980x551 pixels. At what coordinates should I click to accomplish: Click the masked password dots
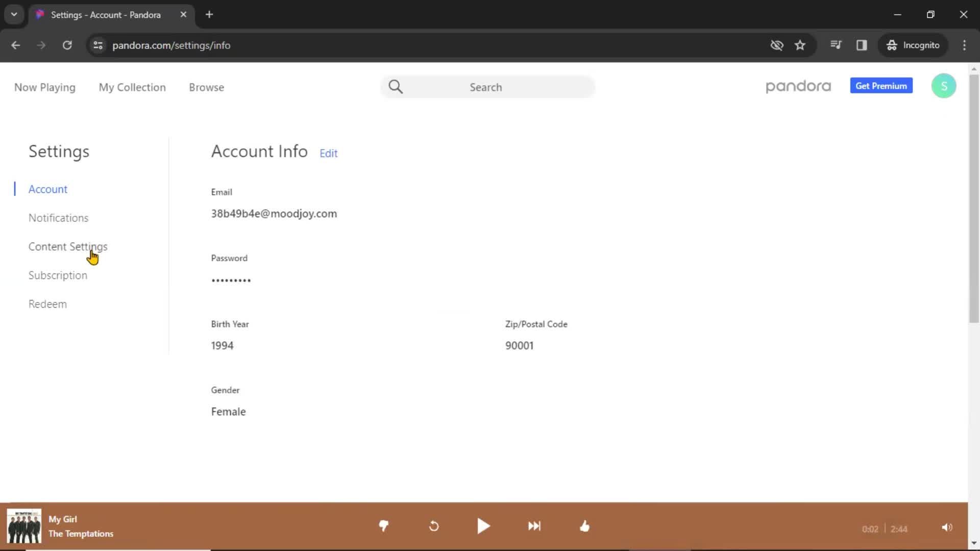pyautogui.click(x=231, y=280)
